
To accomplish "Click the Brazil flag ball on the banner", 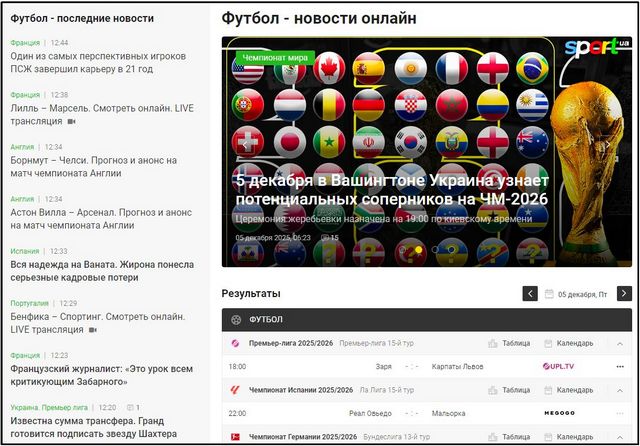I will point(532,68).
